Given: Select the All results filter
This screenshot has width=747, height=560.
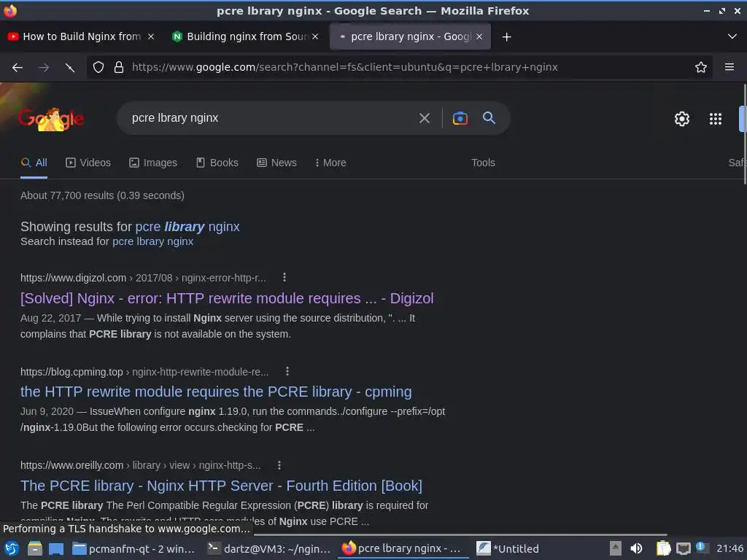Looking at the screenshot, I should click(34, 163).
